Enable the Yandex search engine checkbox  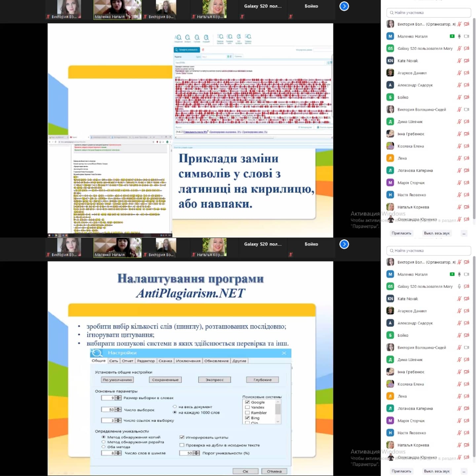click(x=247, y=407)
